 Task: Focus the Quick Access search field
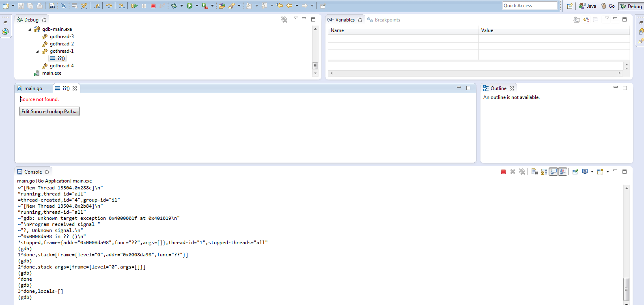pyautogui.click(x=530, y=6)
